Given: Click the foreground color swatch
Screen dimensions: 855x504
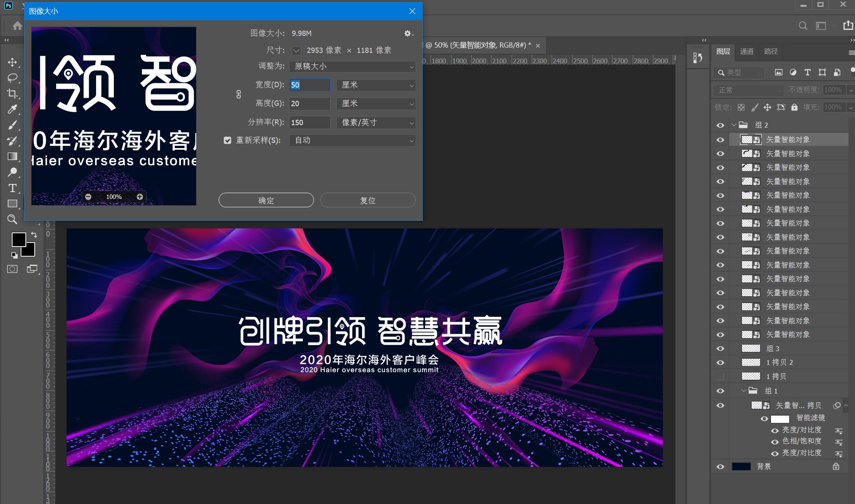Looking at the screenshot, I should tap(19, 240).
